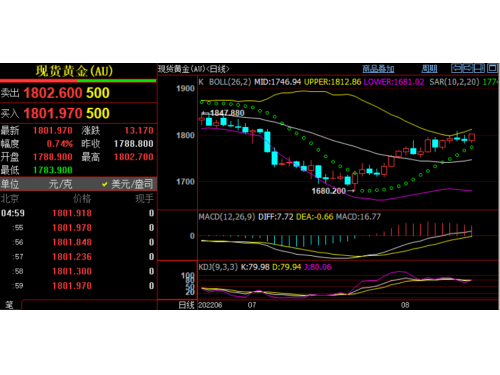Click the 买入 buy price 1801.970
This screenshot has height=375, width=500.
[x=53, y=114]
